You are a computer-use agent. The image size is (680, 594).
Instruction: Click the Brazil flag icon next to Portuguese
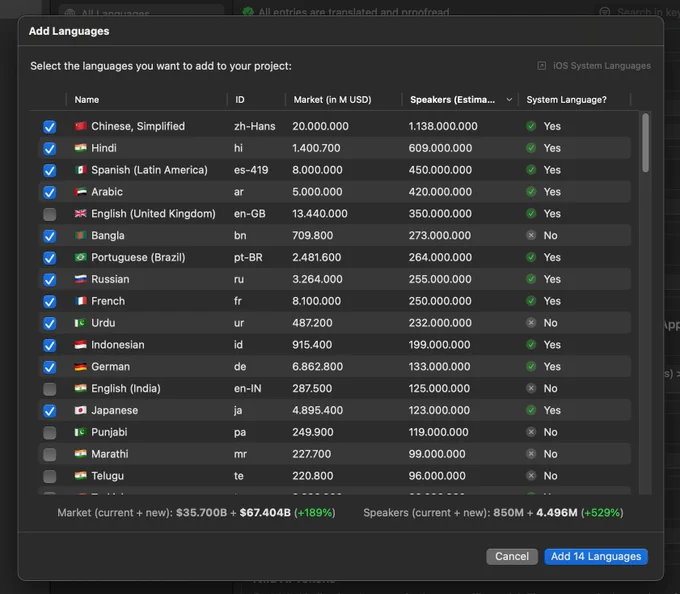[81, 257]
